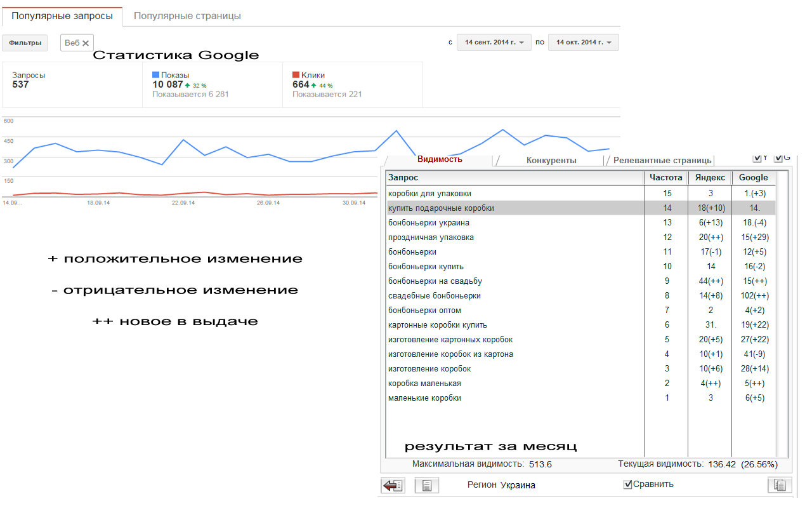Click Яндекс value 31. cell

pos(710,324)
